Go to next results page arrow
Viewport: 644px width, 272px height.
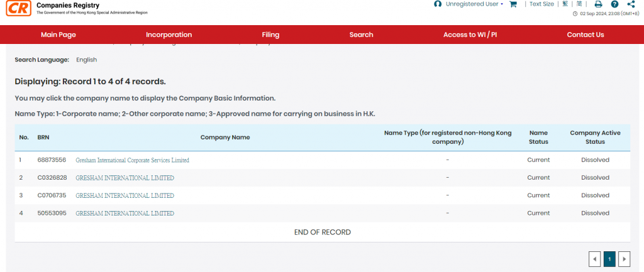point(625,259)
